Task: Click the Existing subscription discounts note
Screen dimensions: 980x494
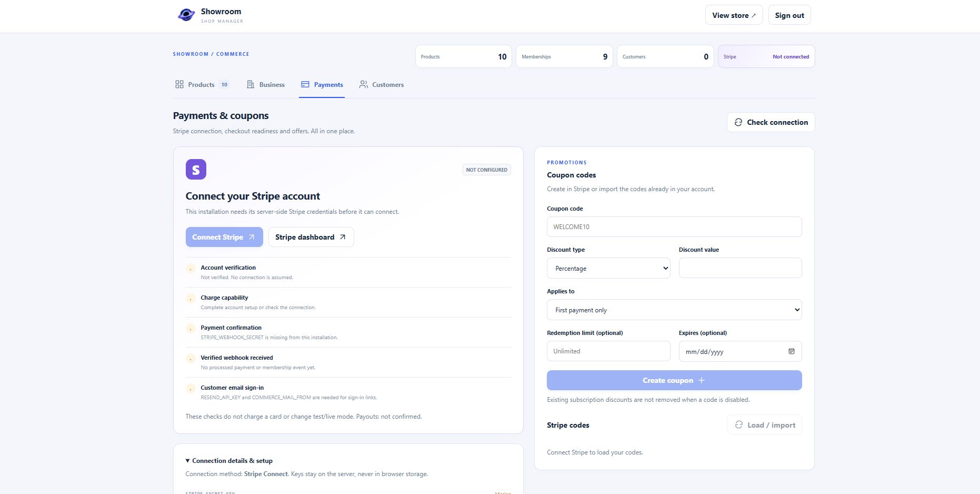Action: point(648,400)
